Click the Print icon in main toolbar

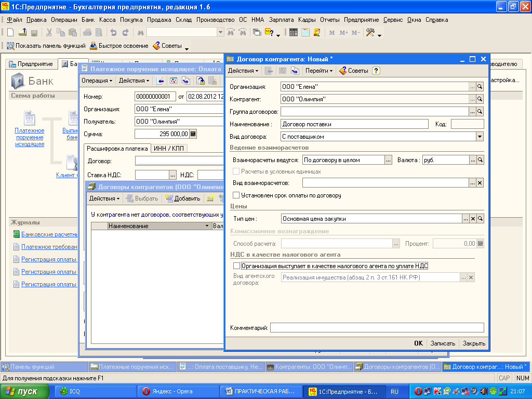pyautogui.click(x=87, y=33)
